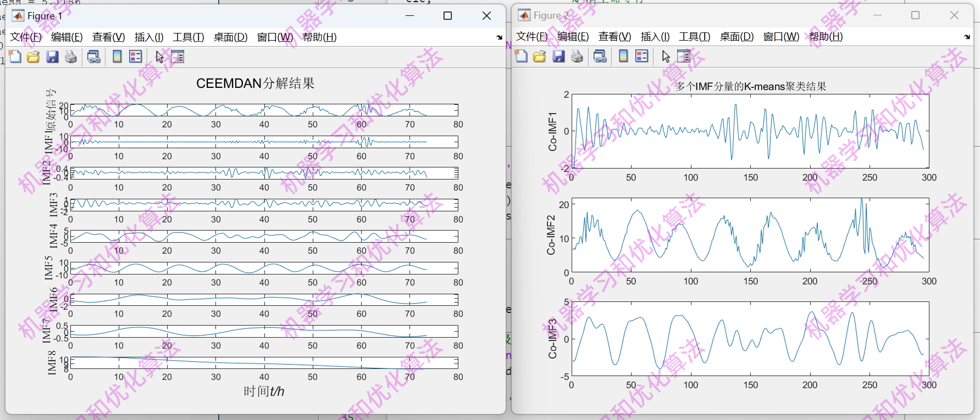This screenshot has height=420, width=980.
Task: Open 文件(F) menu in Figure 2
Action: coord(532,37)
